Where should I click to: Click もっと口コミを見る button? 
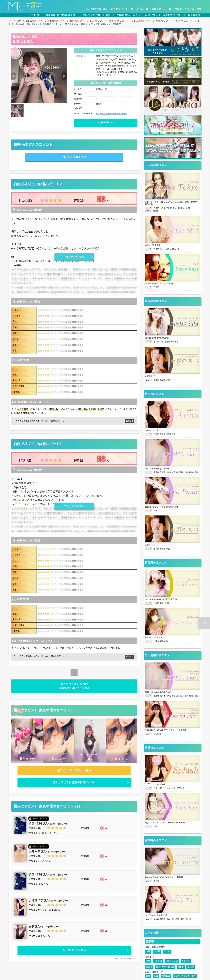[74, 950]
